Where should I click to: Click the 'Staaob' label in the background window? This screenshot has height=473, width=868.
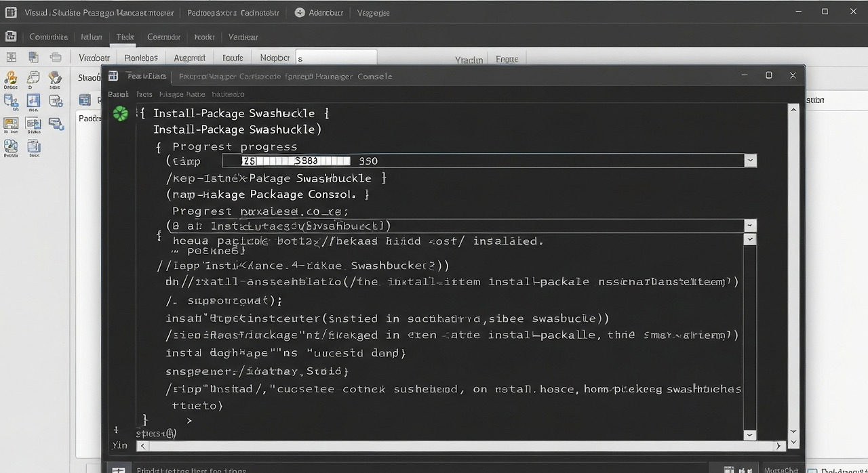90,79
